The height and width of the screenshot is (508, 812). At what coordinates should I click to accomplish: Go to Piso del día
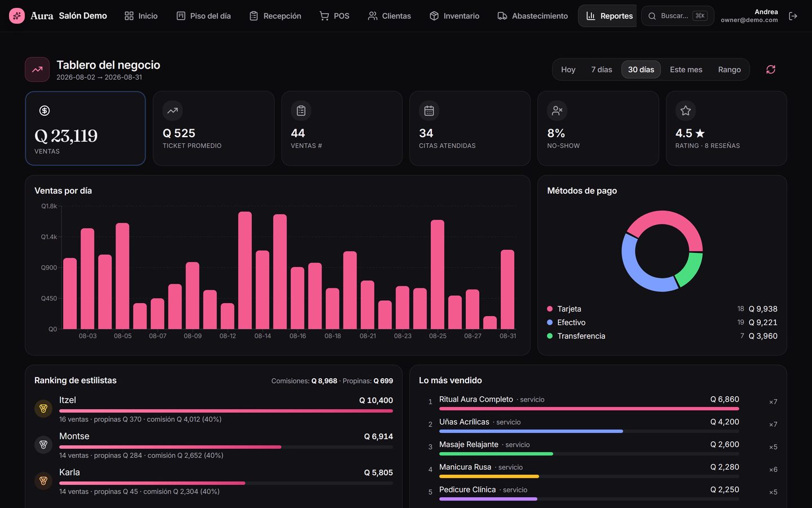(204, 16)
